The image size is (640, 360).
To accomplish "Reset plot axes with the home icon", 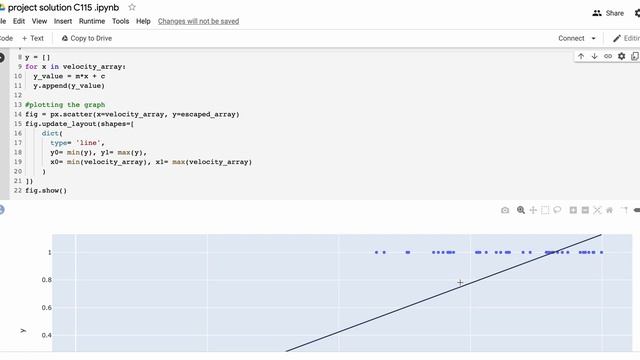I will click(x=609, y=210).
